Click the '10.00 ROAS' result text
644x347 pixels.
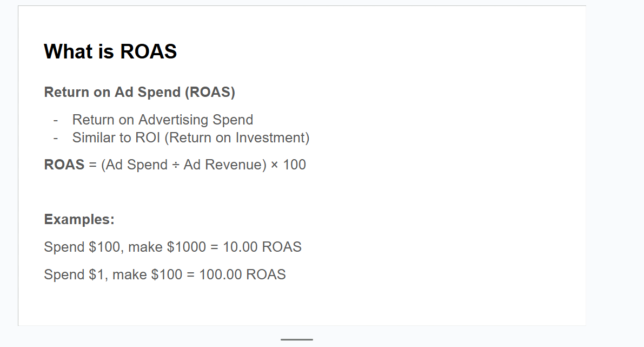(x=262, y=247)
